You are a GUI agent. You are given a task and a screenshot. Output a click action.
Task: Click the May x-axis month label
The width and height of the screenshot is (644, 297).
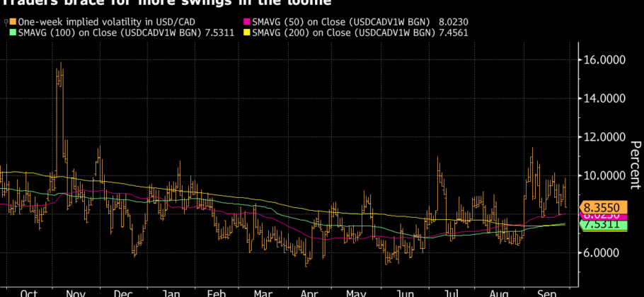click(x=356, y=293)
